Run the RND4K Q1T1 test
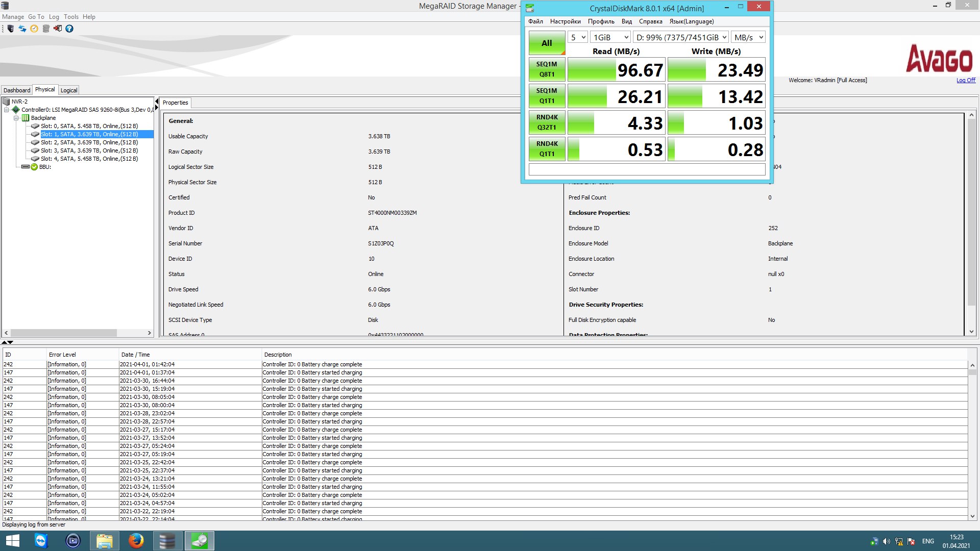980x551 pixels. coord(547,149)
